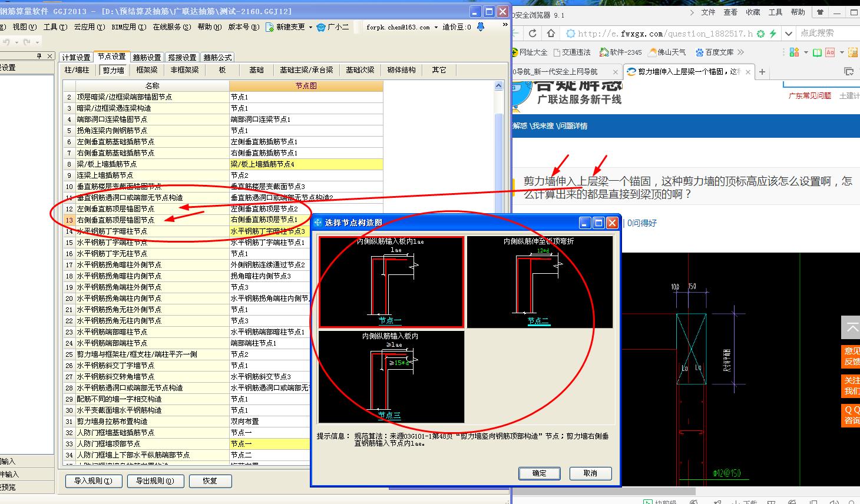The height and width of the screenshot is (504, 860).
Task: Click the reload icon in the browser
Action: click(532, 33)
